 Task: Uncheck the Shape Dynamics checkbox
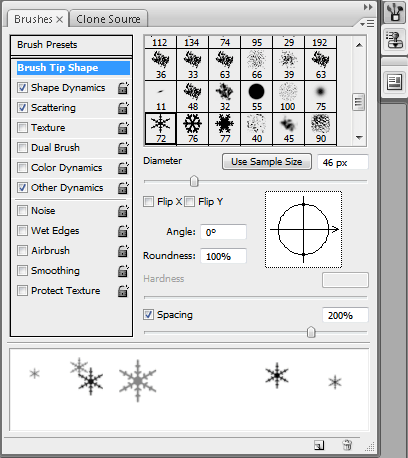pos(22,88)
